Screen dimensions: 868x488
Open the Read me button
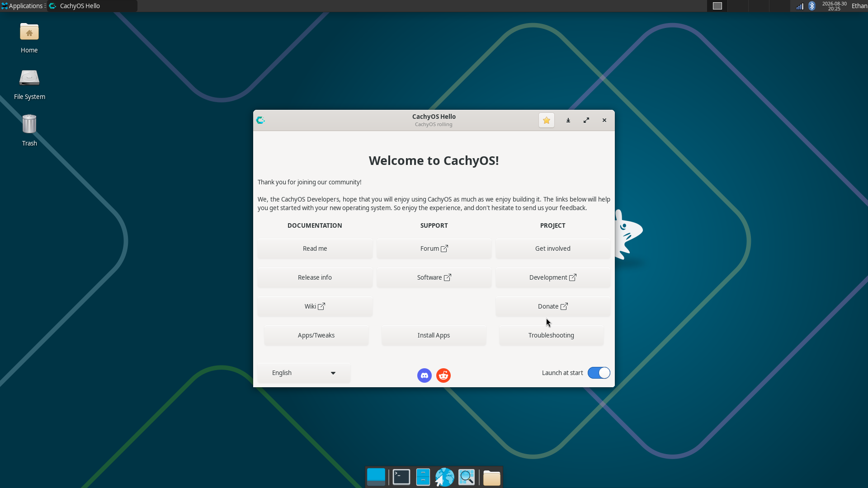pyautogui.click(x=315, y=249)
